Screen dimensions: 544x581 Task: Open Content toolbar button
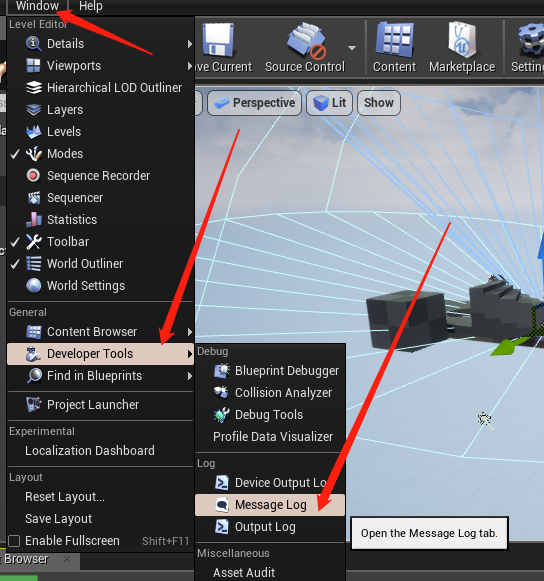(x=395, y=47)
